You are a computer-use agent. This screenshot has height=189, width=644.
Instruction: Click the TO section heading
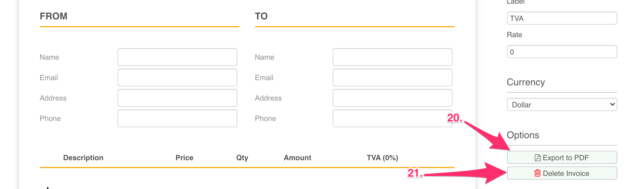(x=261, y=16)
